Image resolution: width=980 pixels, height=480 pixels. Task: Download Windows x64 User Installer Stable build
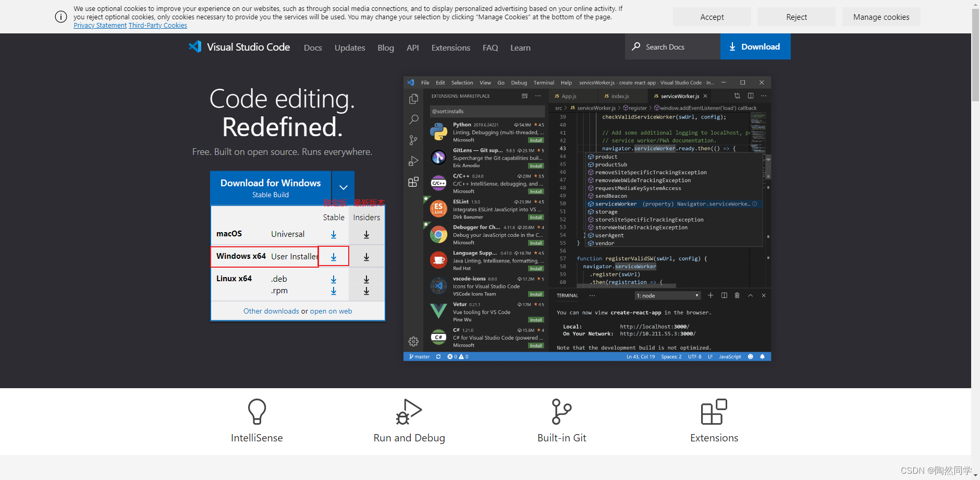tap(334, 257)
